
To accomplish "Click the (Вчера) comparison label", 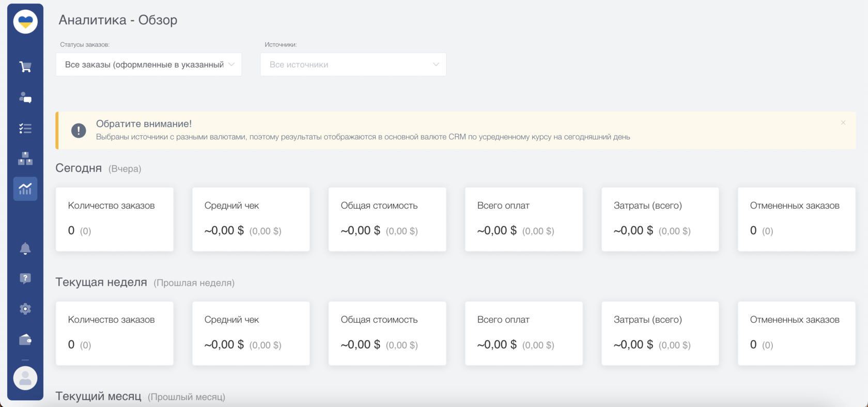I will click(125, 169).
